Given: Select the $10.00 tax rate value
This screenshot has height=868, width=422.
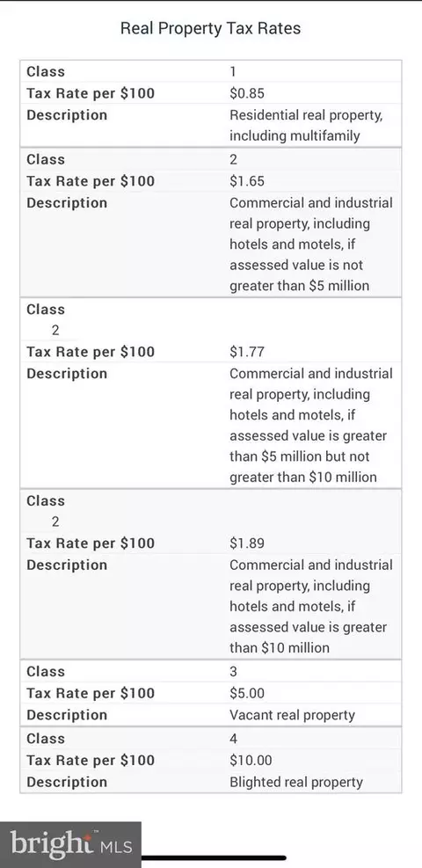Looking at the screenshot, I should 251,760.
